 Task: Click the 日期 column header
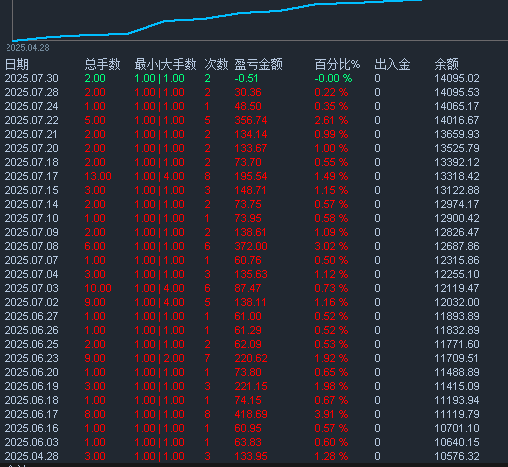tap(17, 64)
